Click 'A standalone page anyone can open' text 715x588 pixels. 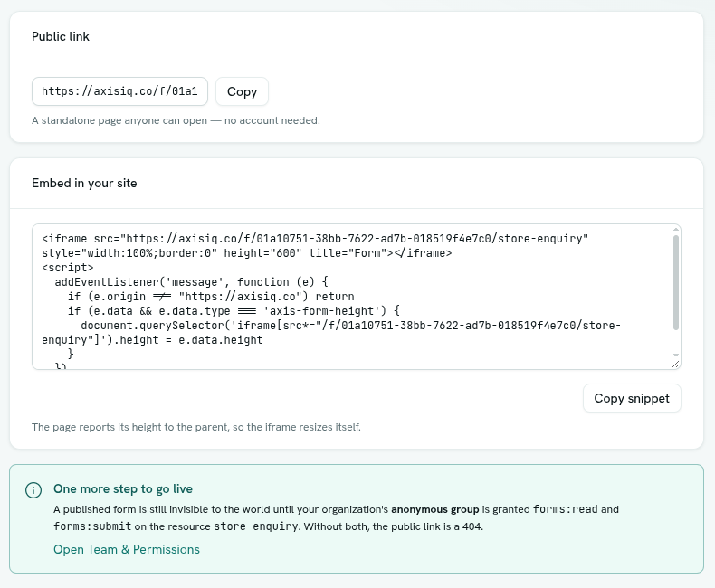[176, 120]
